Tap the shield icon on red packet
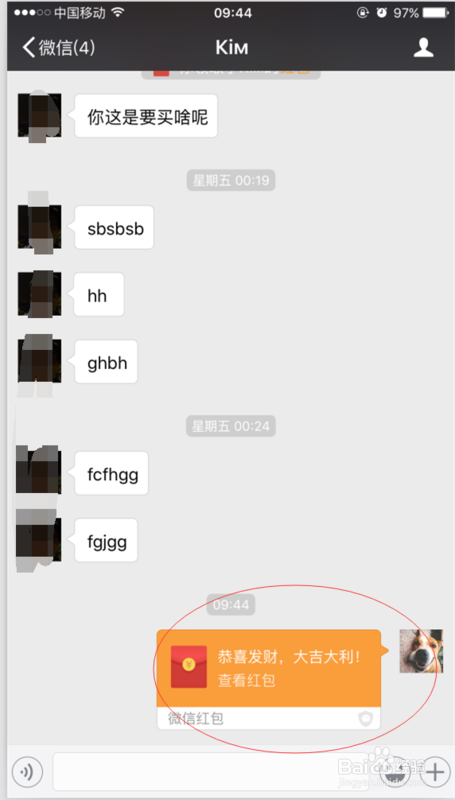This screenshot has height=800, width=455. pyautogui.click(x=366, y=719)
